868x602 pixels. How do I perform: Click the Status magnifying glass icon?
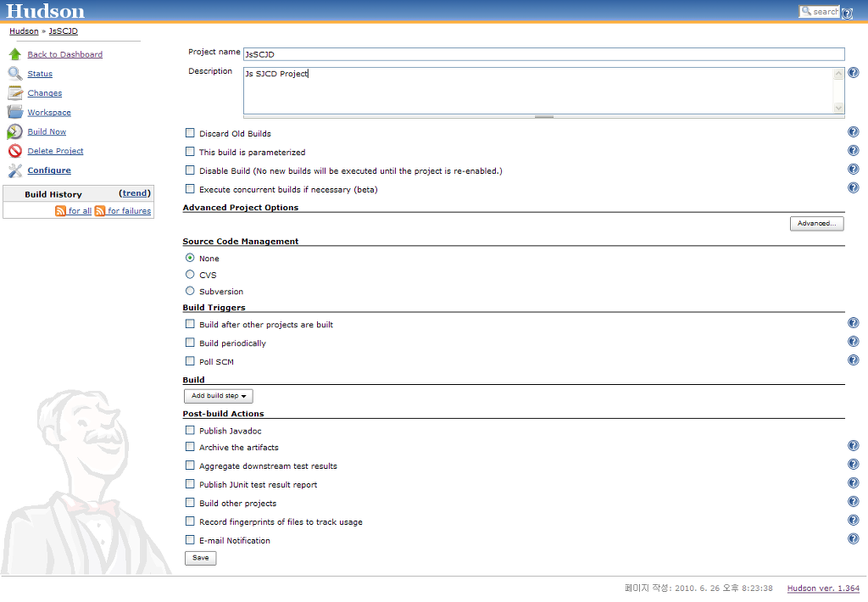click(14, 74)
